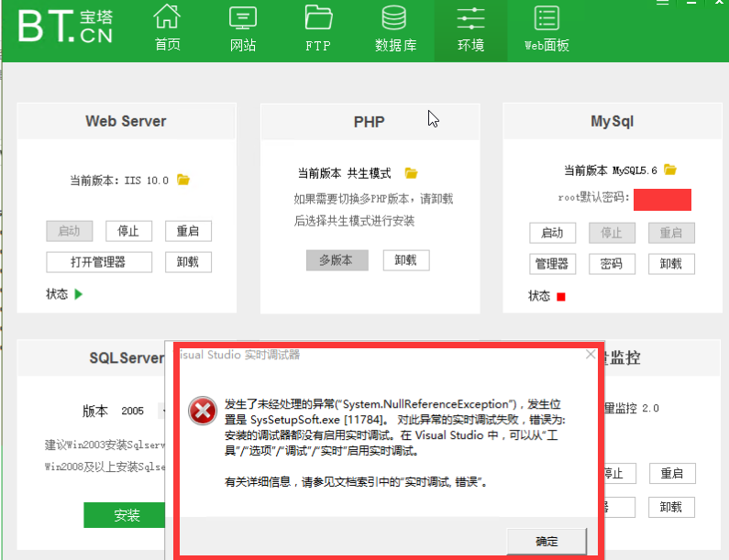Screen dimensions: 729x560
Task: Click the disabled 停止 button in MySql
Action: click(x=612, y=233)
